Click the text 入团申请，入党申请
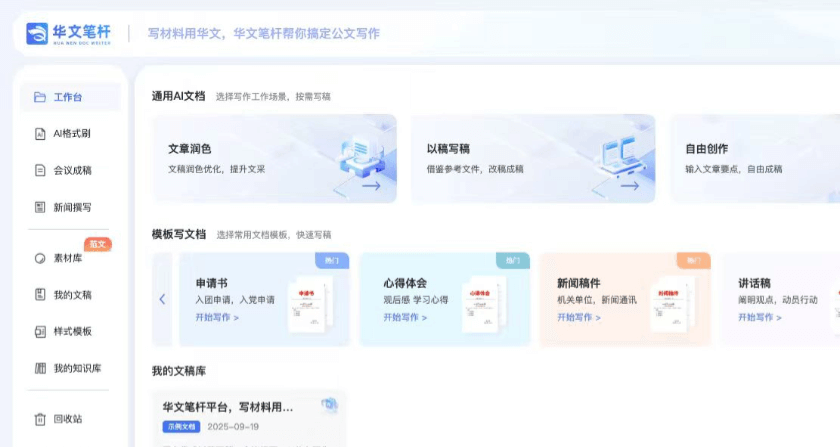Image resolution: width=840 pixels, height=447 pixels. pyautogui.click(x=235, y=300)
